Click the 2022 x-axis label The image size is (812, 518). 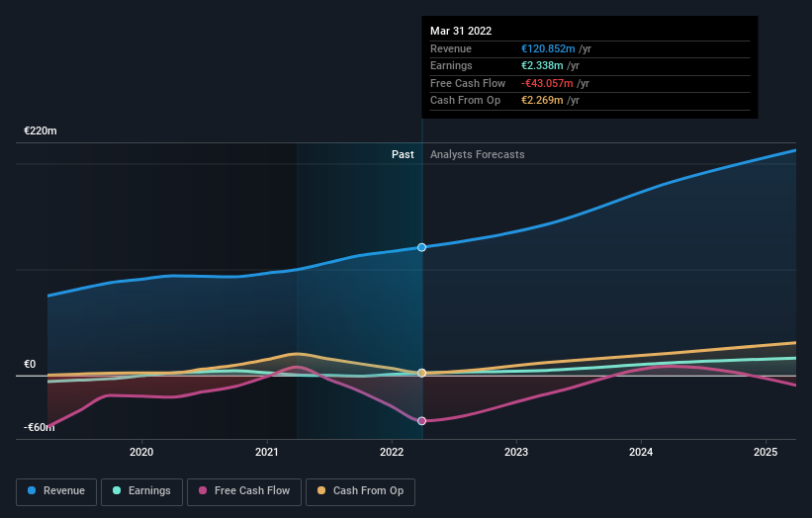(x=392, y=453)
